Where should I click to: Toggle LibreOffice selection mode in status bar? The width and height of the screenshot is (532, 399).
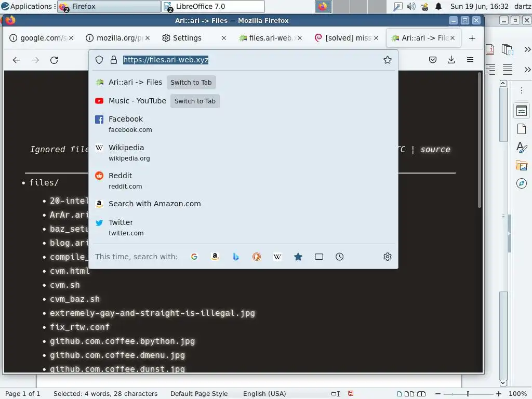tap(336, 394)
